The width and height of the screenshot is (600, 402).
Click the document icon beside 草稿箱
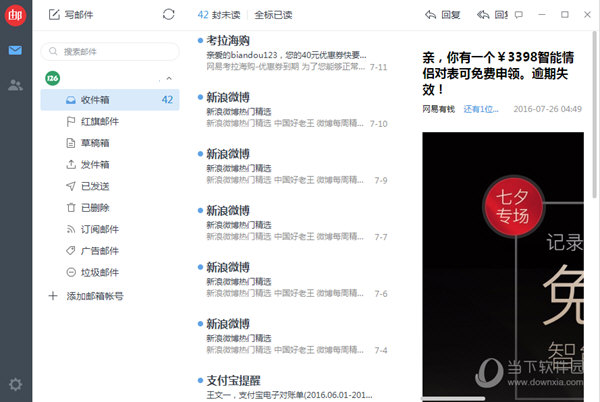coord(71,143)
